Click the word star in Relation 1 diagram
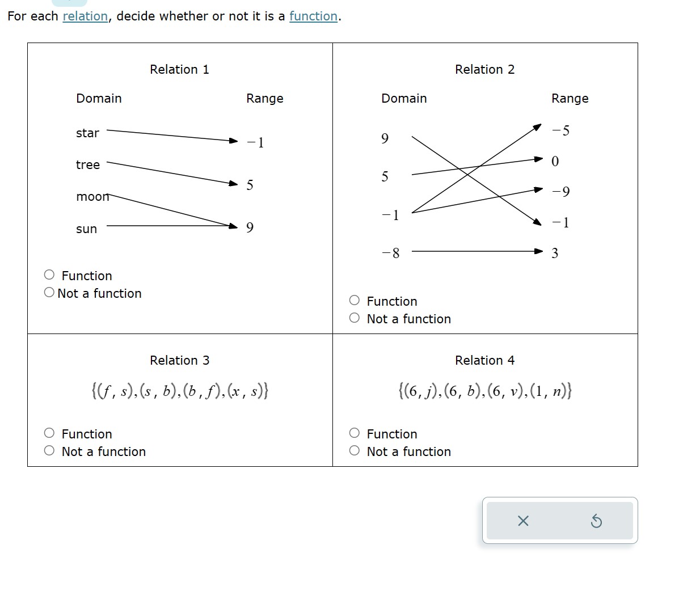Viewport: 700px width, 591px height. [x=87, y=133]
